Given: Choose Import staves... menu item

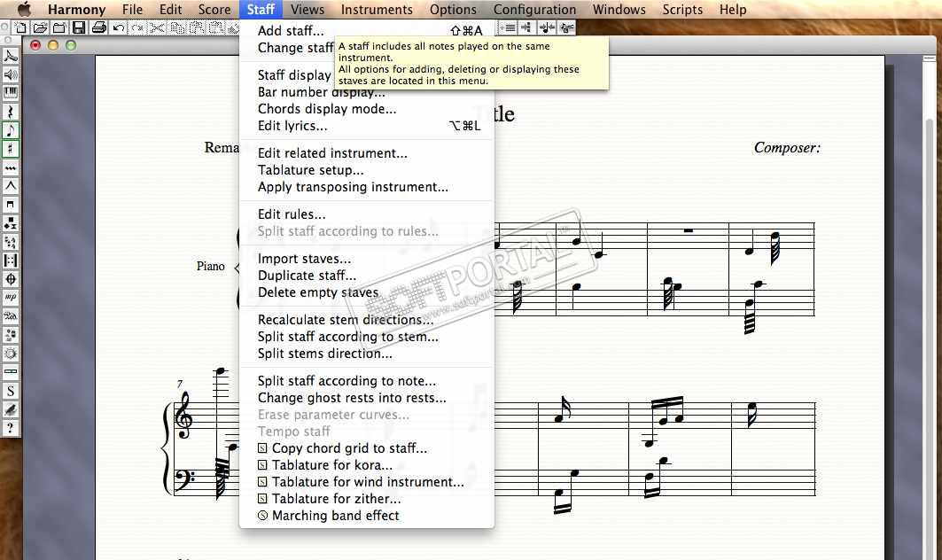Looking at the screenshot, I should tap(367, 259).
